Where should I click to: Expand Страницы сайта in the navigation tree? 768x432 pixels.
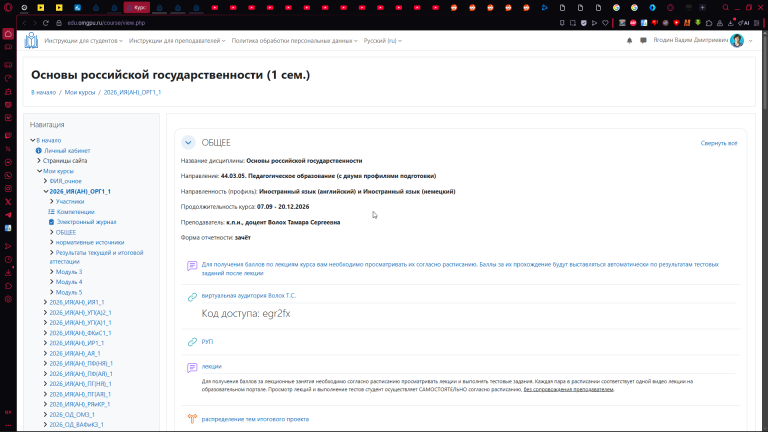(39, 161)
